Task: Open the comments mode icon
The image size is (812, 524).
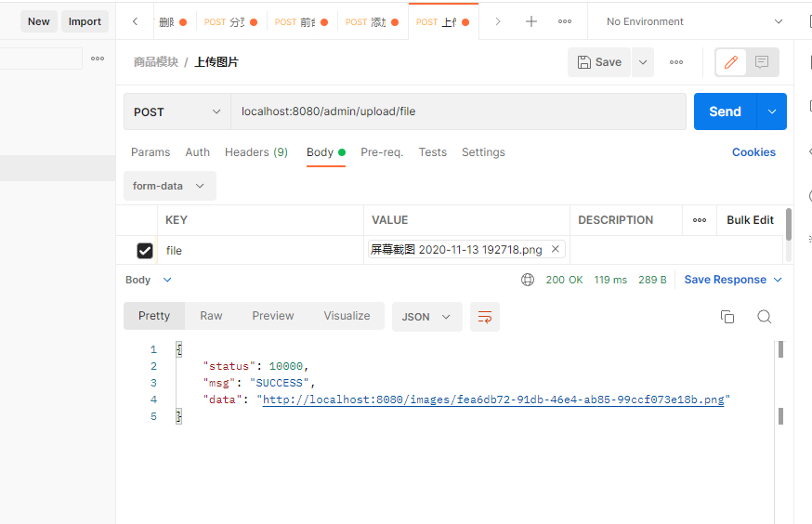Action: click(x=761, y=62)
